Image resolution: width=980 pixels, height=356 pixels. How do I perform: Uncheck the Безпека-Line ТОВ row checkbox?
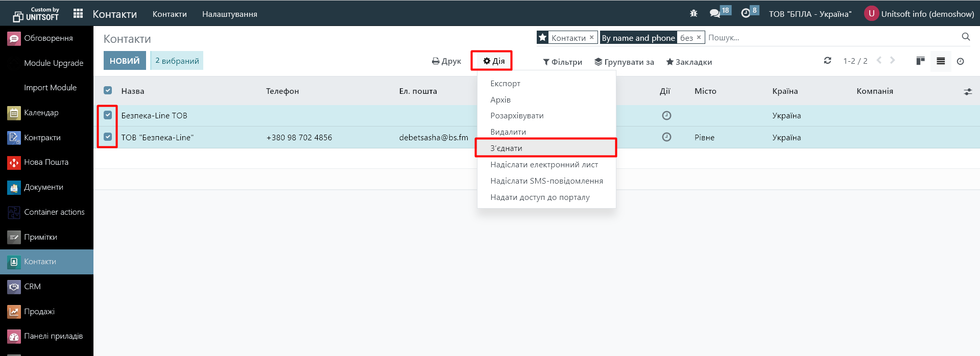click(108, 115)
